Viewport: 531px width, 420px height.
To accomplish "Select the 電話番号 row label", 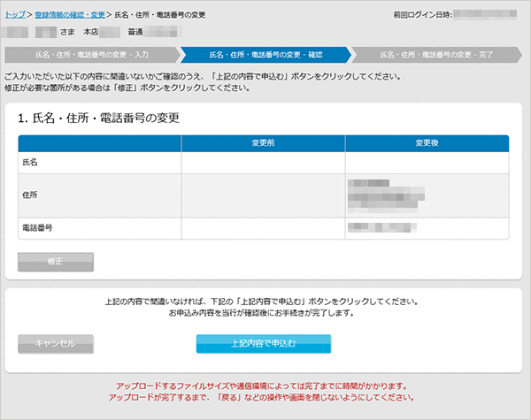I will pyautogui.click(x=37, y=228).
